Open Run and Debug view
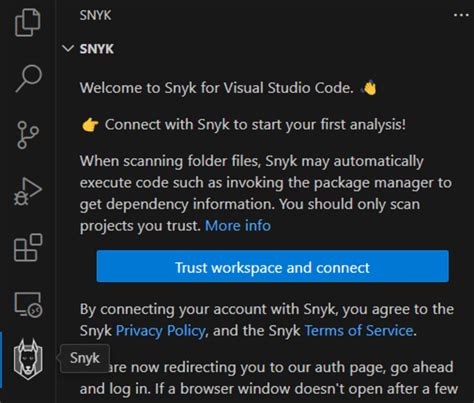This screenshot has height=403, width=474. pos(28,191)
